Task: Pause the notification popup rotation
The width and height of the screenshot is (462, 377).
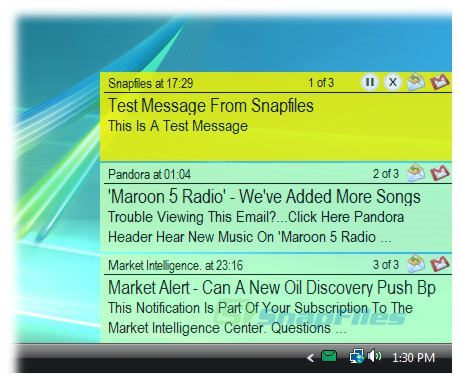Action: coord(370,82)
